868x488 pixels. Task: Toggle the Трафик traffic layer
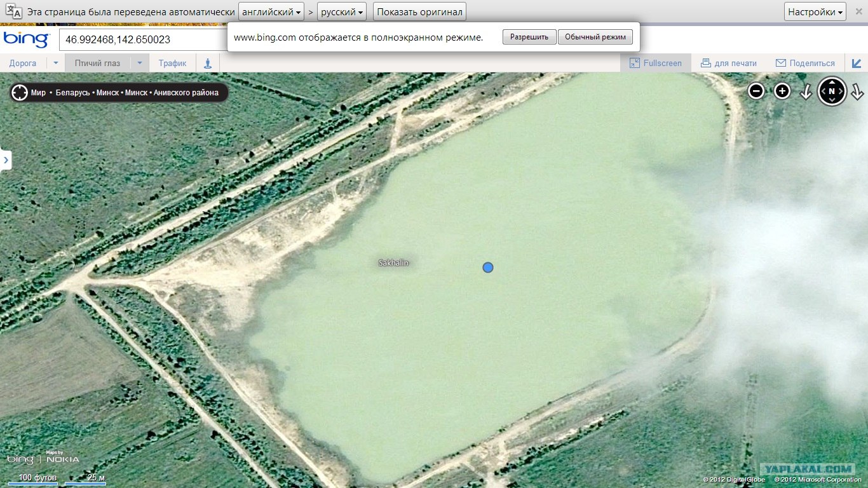[172, 63]
